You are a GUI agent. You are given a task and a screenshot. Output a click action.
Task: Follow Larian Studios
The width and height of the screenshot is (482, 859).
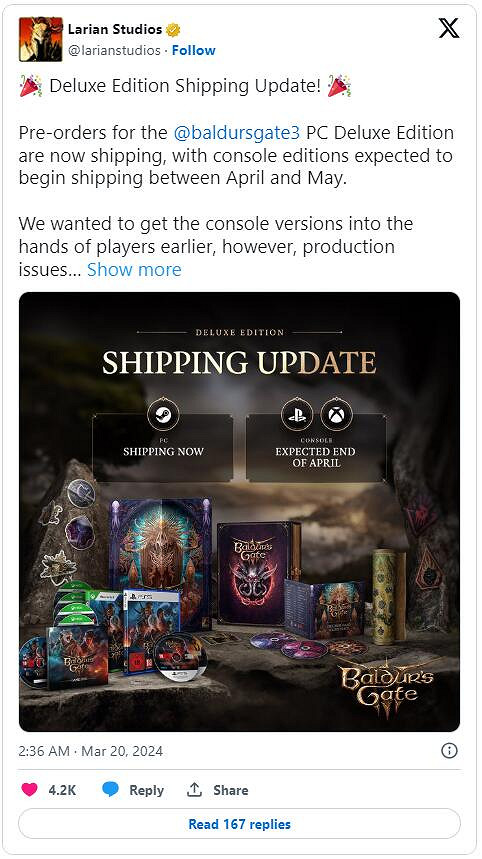(x=193, y=50)
